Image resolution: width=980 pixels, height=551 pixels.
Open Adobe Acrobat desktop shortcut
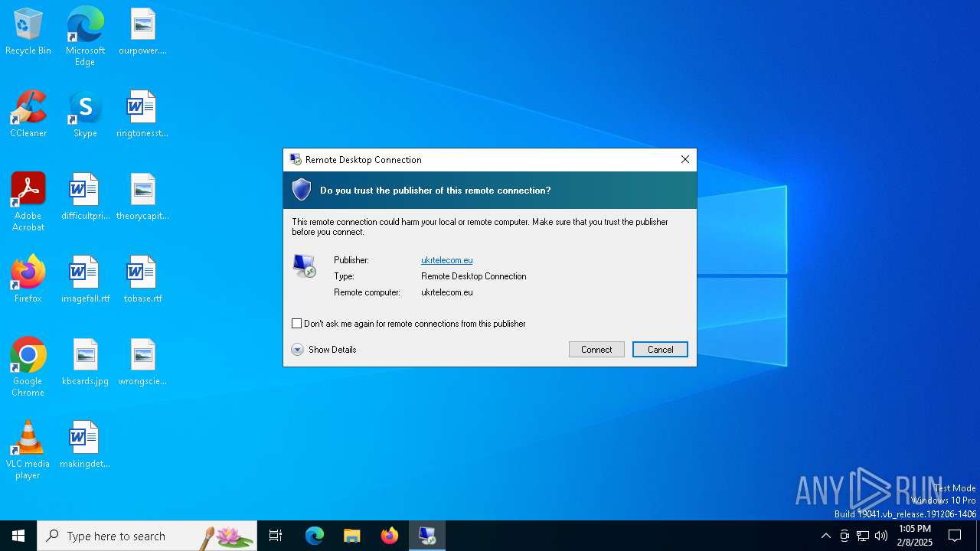pyautogui.click(x=28, y=202)
